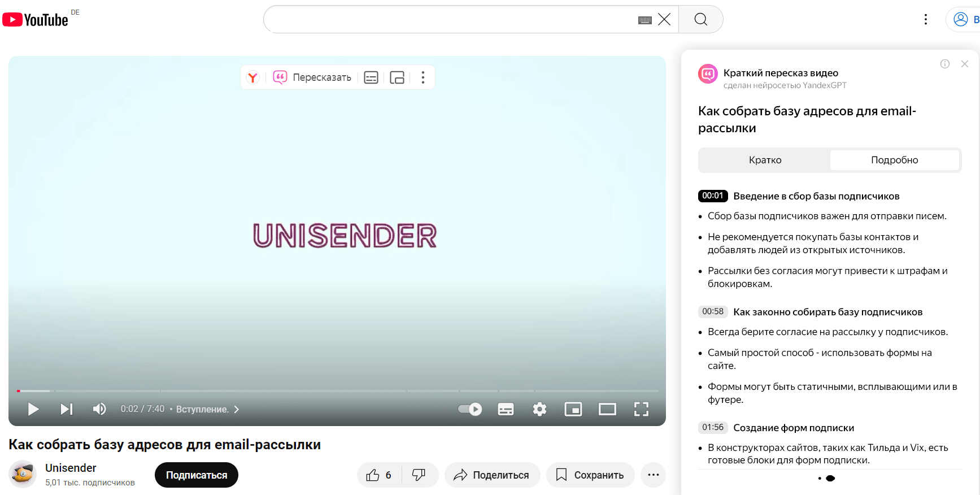Jump to 00:58 timestamp
Viewport: 980px width, 495px height.
[x=713, y=311]
